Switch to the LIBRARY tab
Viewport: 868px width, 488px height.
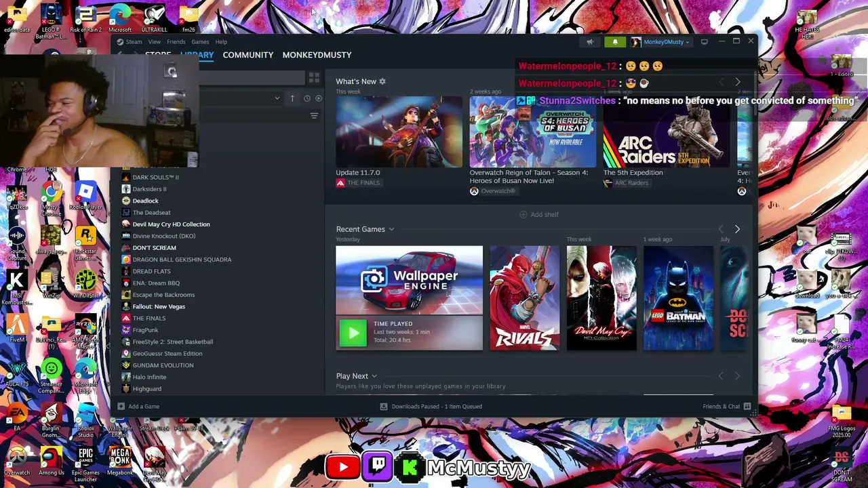pos(197,55)
